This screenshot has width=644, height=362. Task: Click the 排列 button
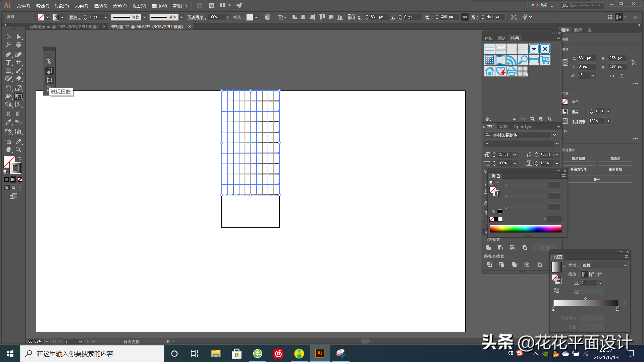point(597,179)
